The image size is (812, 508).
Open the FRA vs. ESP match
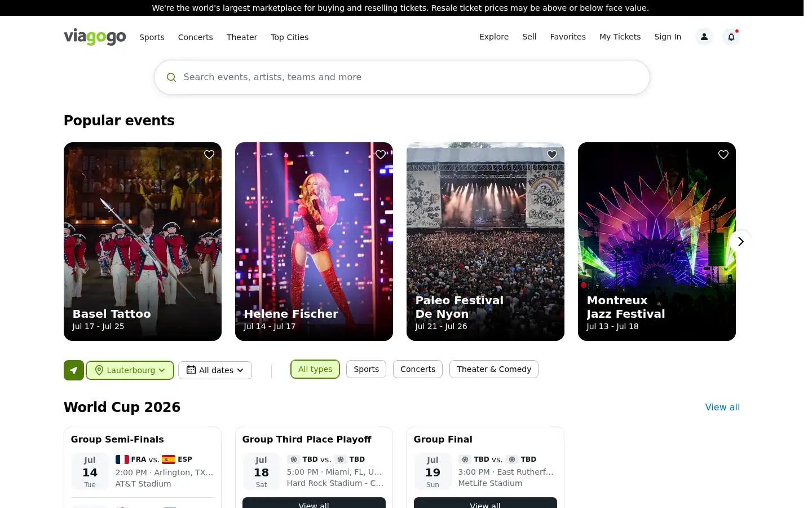[143, 471]
